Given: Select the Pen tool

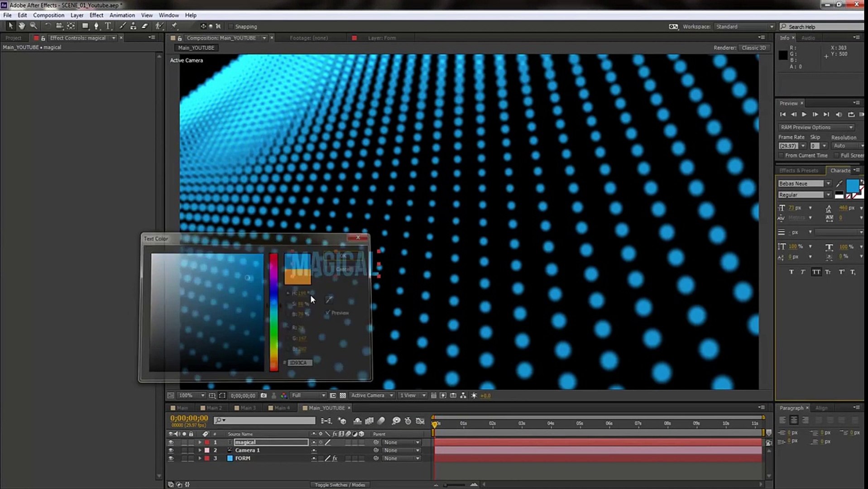Looking at the screenshot, I should click(96, 26).
